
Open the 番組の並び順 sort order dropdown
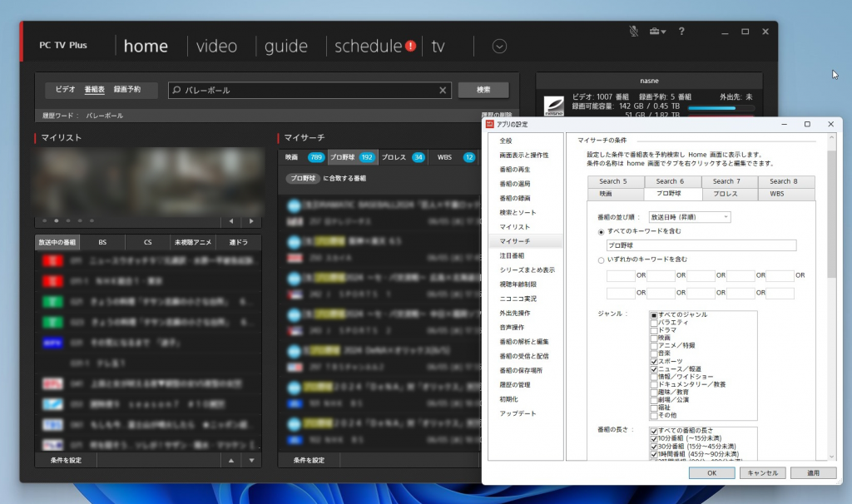click(690, 217)
